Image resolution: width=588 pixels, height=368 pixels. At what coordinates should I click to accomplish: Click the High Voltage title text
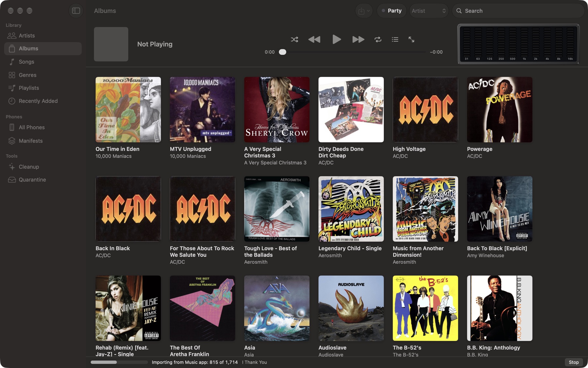pyautogui.click(x=409, y=149)
